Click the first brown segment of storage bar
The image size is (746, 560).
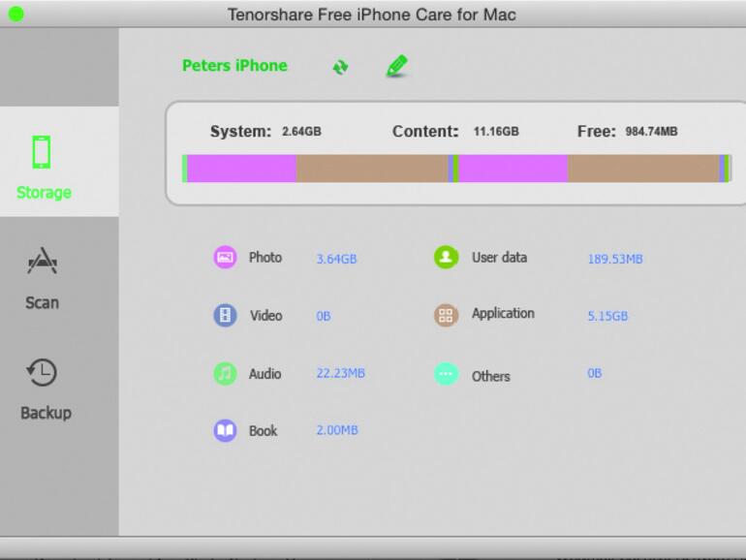(373, 169)
